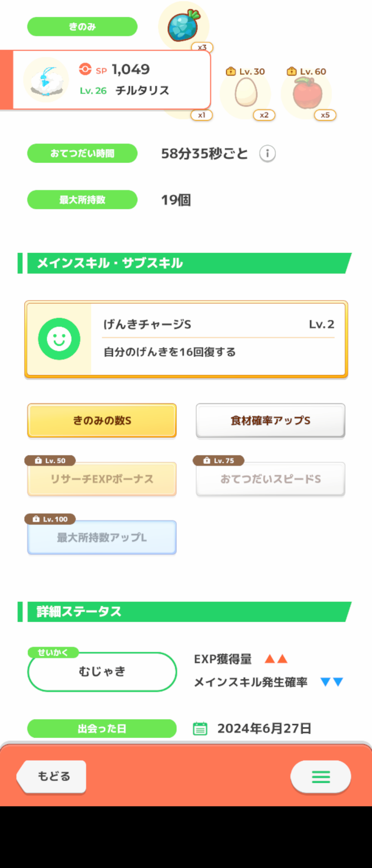Tap locked おてつだいスピードS skill
Screen dimensions: 372x868
[x=270, y=479]
